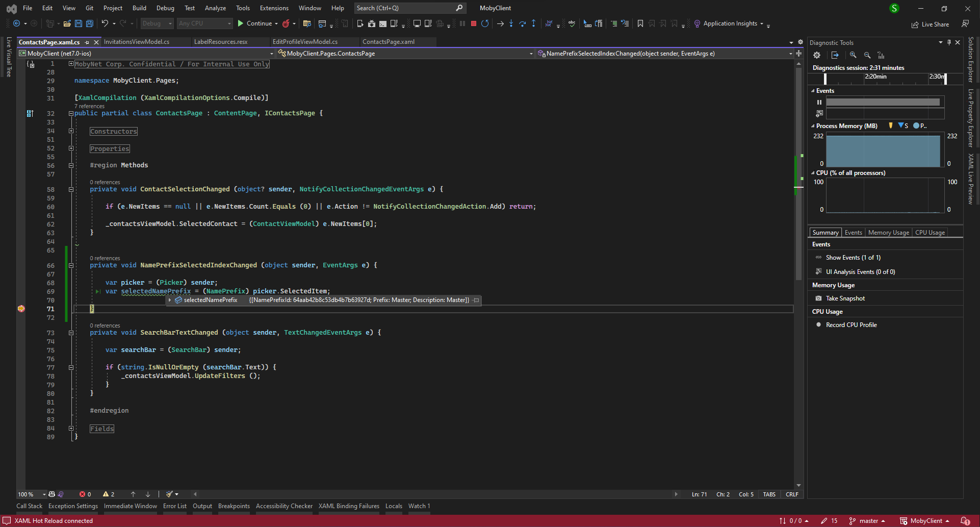Select the Break All pause icon
This screenshot has width=980, height=527.
[462, 23]
